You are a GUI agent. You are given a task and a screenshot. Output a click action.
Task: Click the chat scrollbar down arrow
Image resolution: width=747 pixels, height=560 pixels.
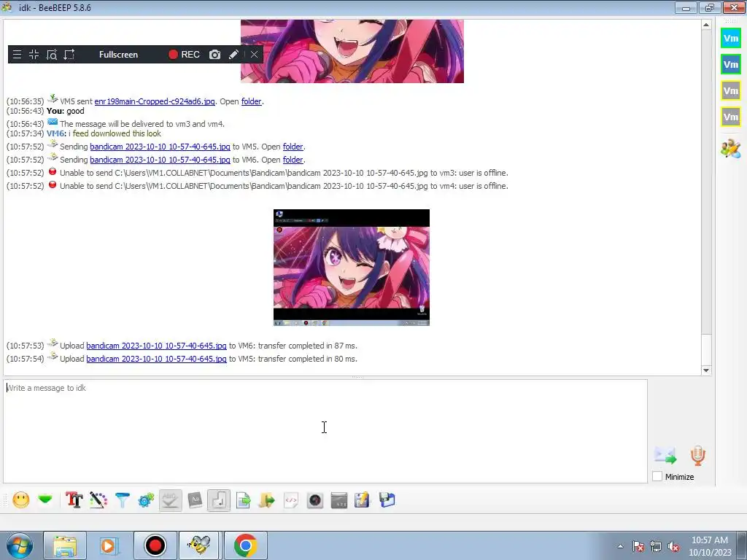point(706,370)
